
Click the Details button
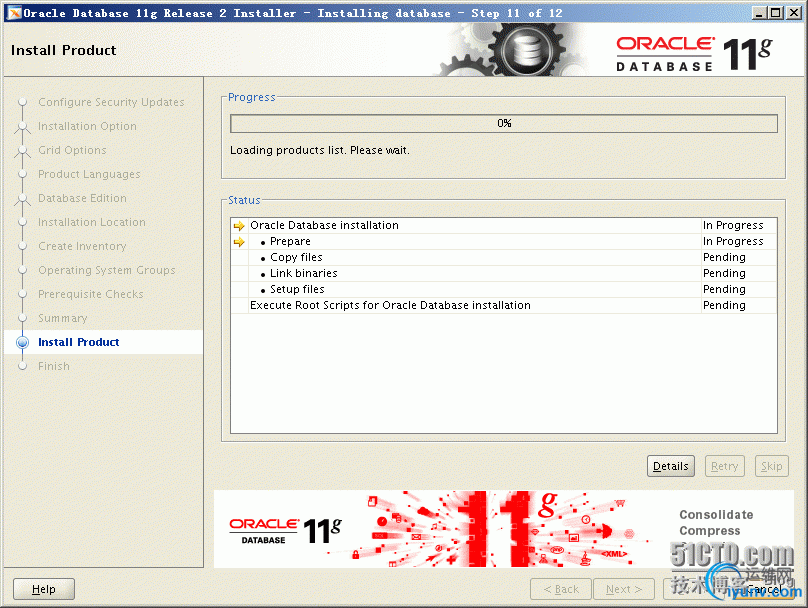point(670,466)
